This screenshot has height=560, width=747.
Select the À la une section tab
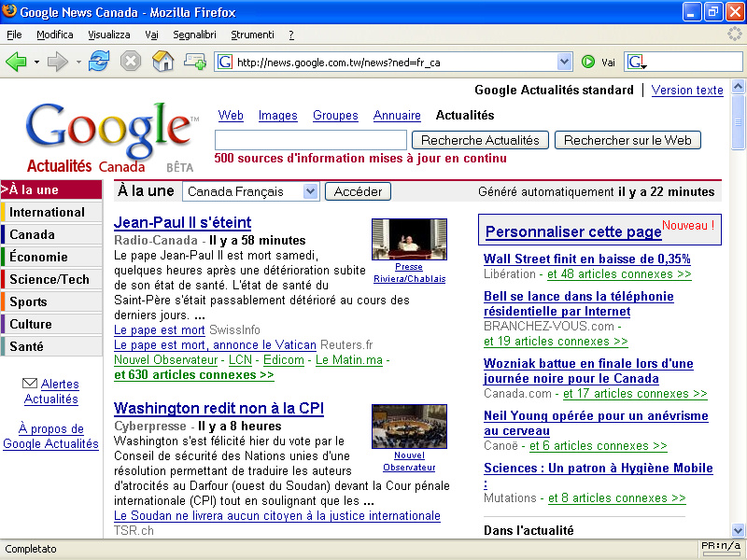pyautogui.click(x=51, y=189)
